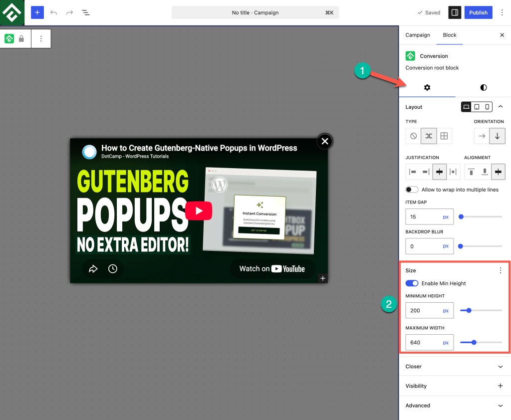Click the Conversion logo in top-left corner
The height and width of the screenshot is (420, 511).
coord(12,12)
